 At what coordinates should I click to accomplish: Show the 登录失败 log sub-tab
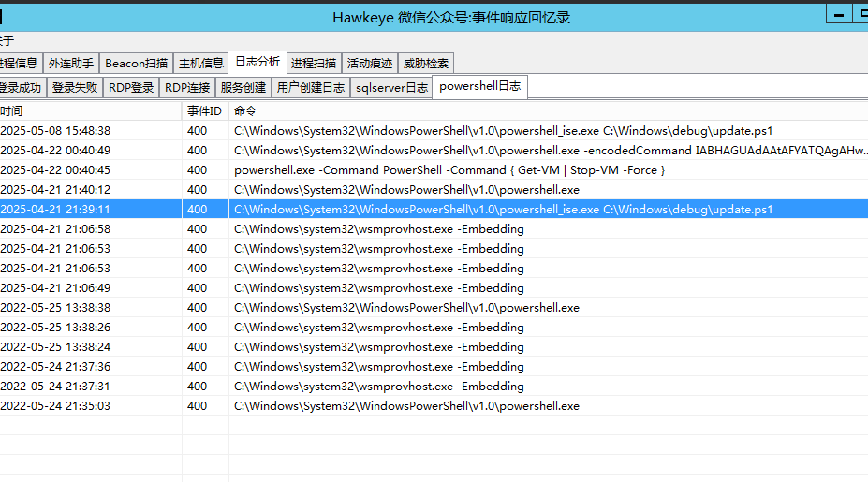tap(75, 88)
